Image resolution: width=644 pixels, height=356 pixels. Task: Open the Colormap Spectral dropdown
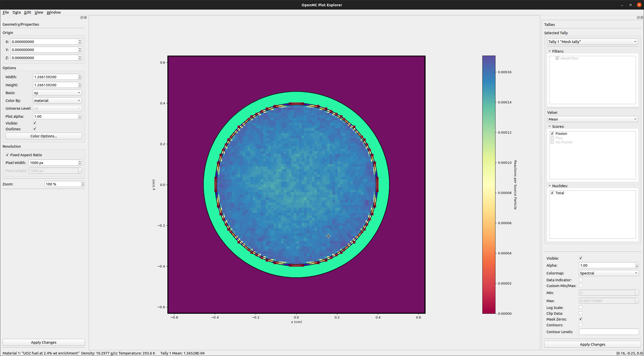[608, 273]
